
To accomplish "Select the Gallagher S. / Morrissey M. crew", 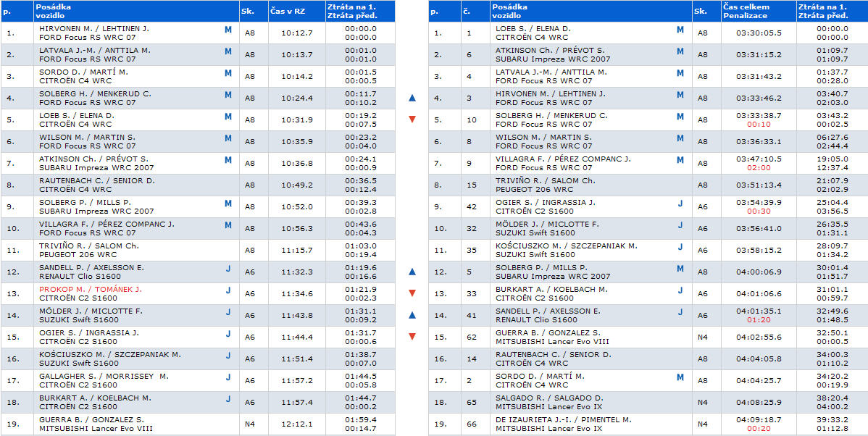I will 104,377.
